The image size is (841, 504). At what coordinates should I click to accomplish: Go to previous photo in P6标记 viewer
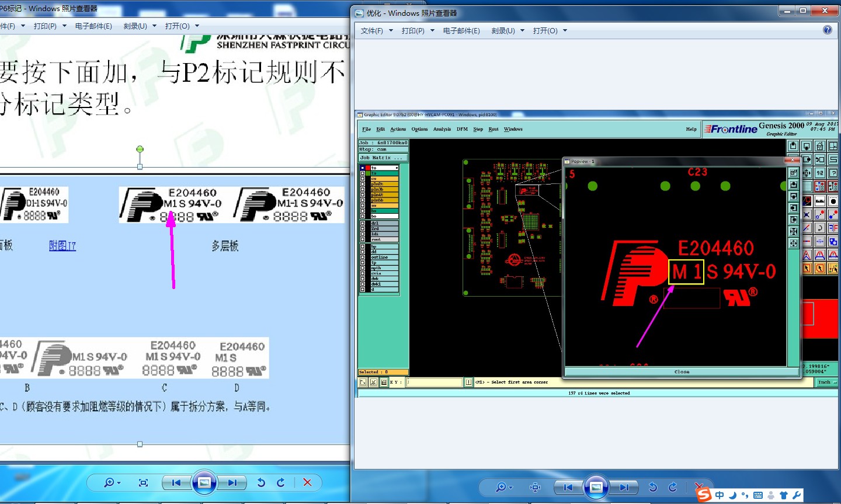(176, 482)
